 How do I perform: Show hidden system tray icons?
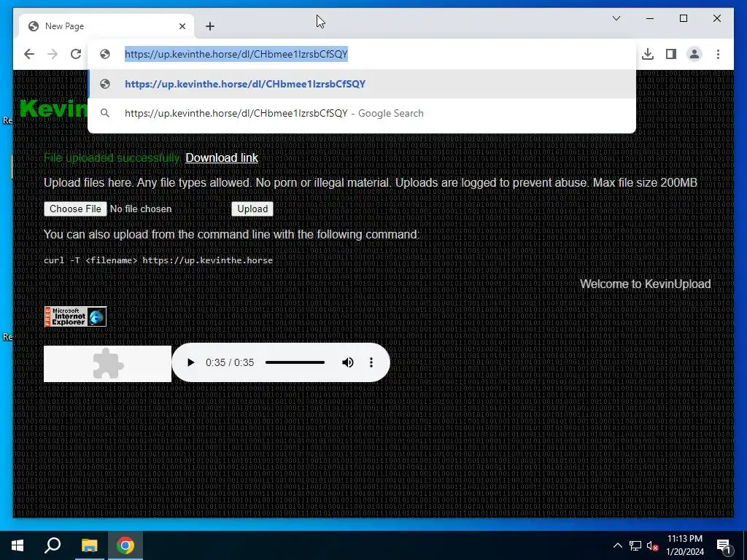point(617,545)
